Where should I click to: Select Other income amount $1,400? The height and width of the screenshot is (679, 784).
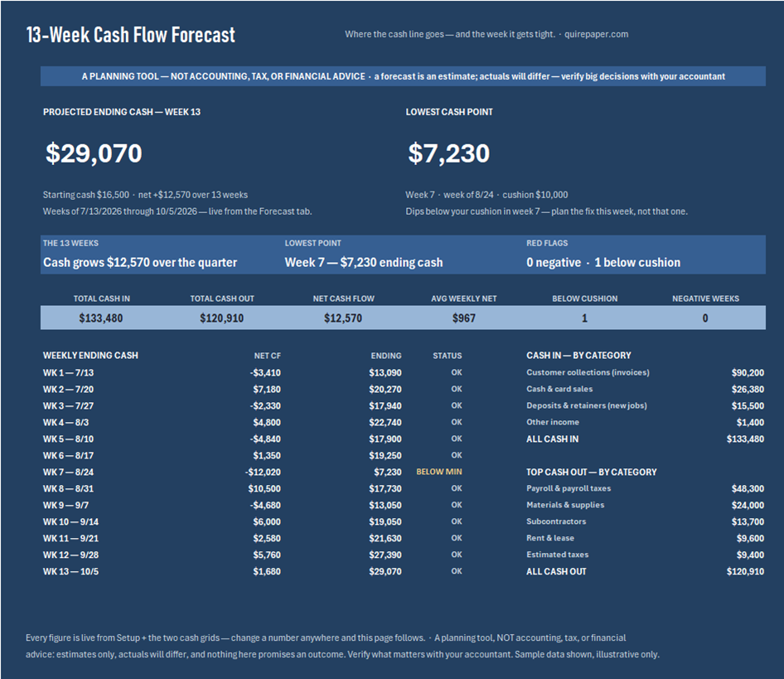[x=750, y=422]
